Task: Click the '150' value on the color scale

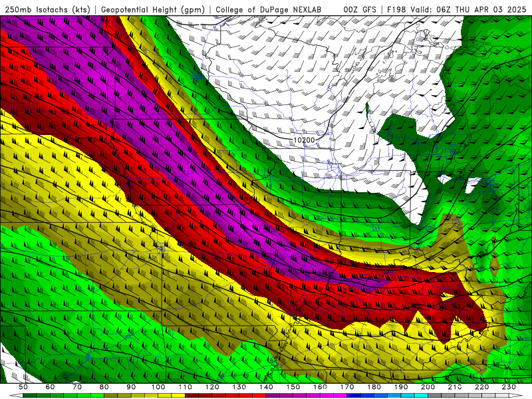Action: pos(293,387)
